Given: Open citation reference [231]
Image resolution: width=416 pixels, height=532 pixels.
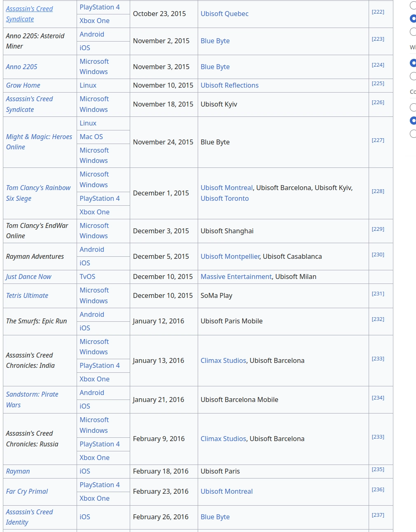Looking at the screenshot, I should point(378,293).
